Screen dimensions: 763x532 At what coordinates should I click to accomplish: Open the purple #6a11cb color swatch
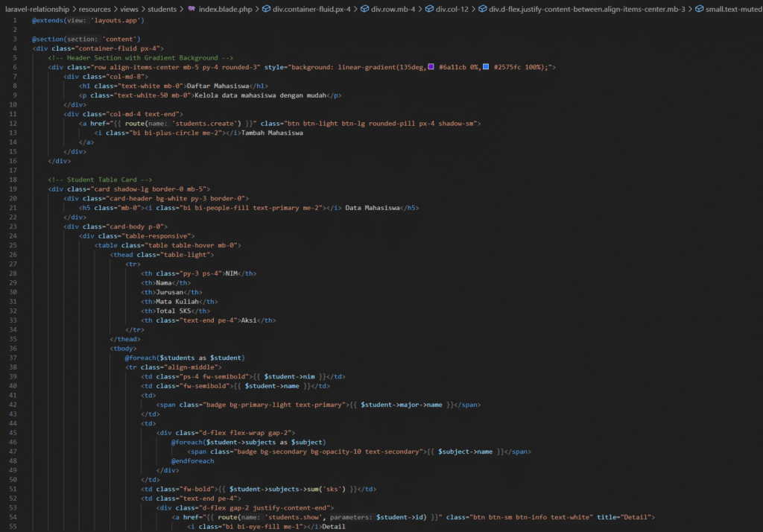coord(431,68)
